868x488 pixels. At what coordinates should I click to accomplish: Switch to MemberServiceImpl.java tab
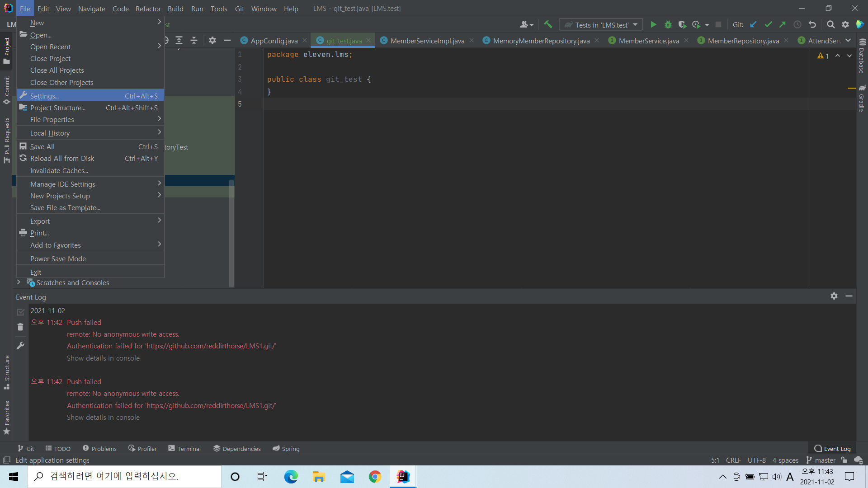pyautogui.click(x=427, y=41)
